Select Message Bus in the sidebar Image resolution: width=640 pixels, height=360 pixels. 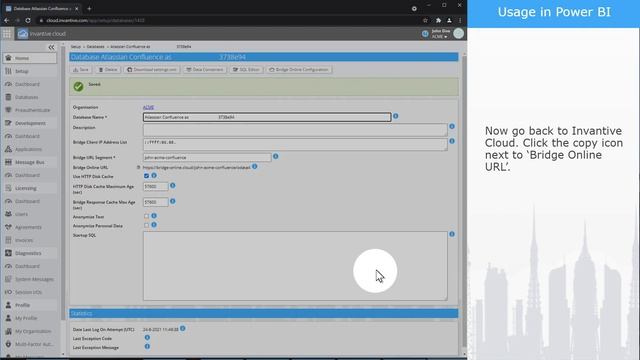(x=30, y=162)
